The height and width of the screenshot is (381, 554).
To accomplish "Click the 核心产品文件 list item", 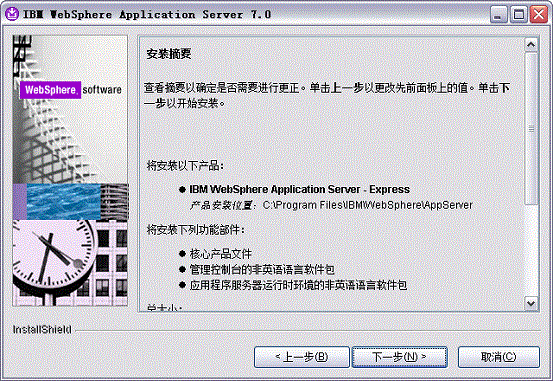I will (220, 254).
